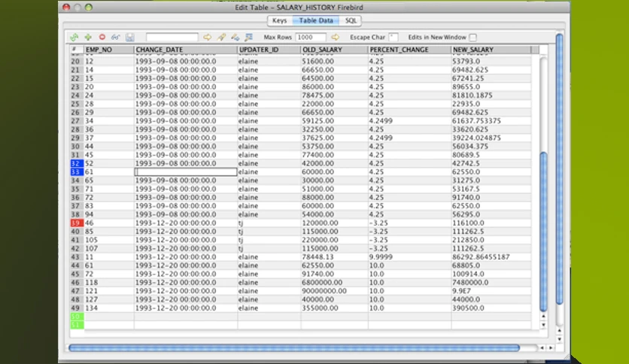Toggle the Edits in New Window checkbox

pyautogui.click(x=473, y=38)
